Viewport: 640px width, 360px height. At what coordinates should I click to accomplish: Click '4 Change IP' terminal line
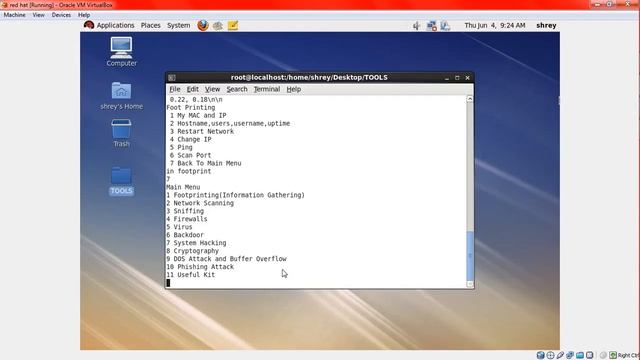tap(191, 139)
